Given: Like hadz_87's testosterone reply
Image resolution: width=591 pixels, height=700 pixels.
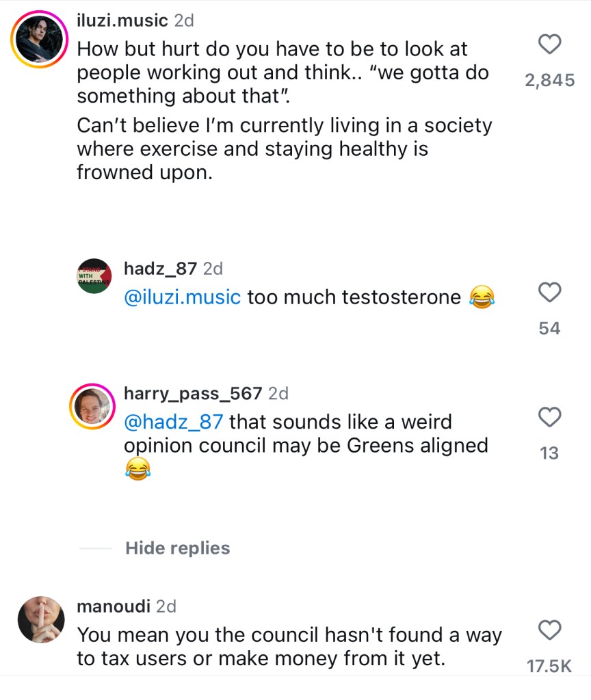Looking at the screenshot, I should tap(550, 293).
